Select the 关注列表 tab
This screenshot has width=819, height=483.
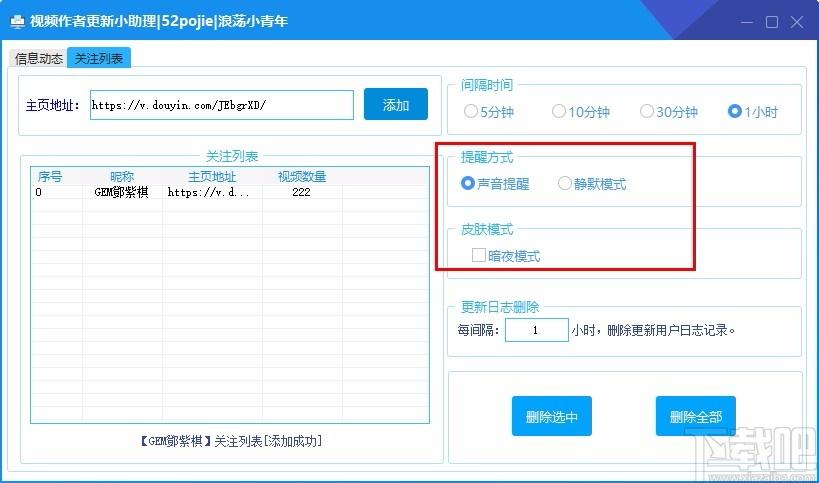point(99,57)
